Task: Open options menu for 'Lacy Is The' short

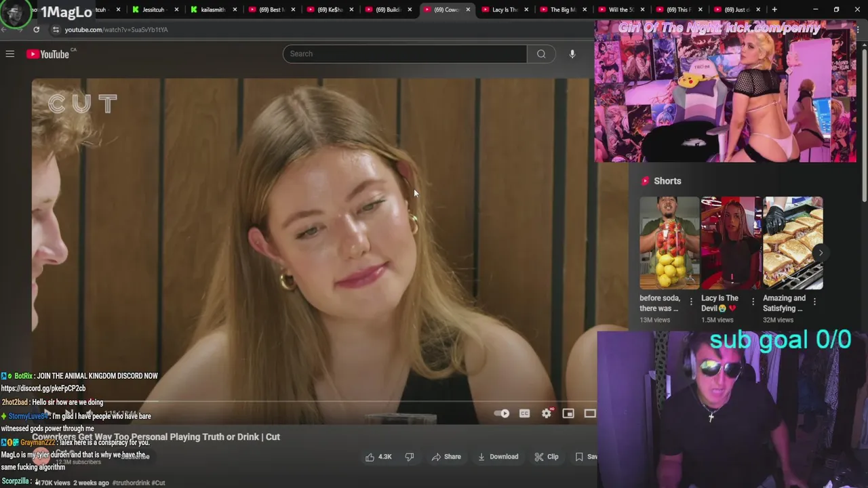Action: tap(753, 302)
